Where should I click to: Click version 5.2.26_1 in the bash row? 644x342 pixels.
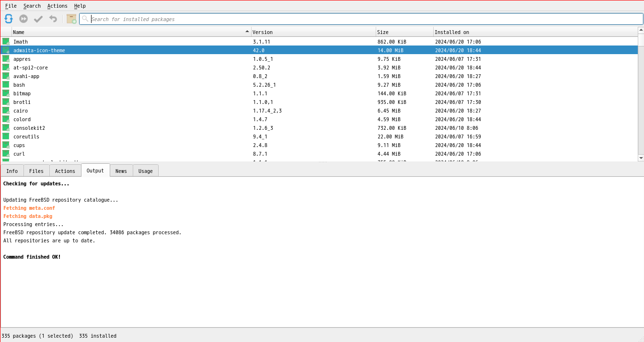(x=264, y=85)
